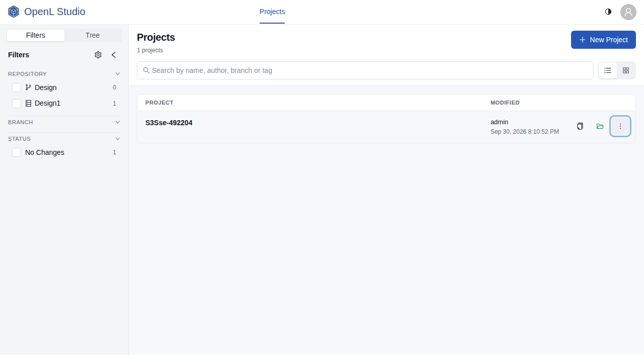The image size is (644, 362).
Task: Open more actions menu for S3Sse-492204
Action: pyautogui.click(x=620, y=126)
